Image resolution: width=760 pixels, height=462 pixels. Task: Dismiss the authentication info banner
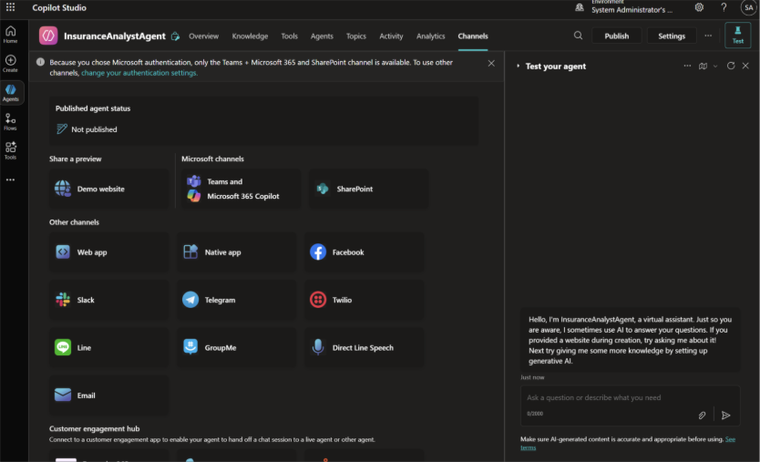(x=491, y=63)
